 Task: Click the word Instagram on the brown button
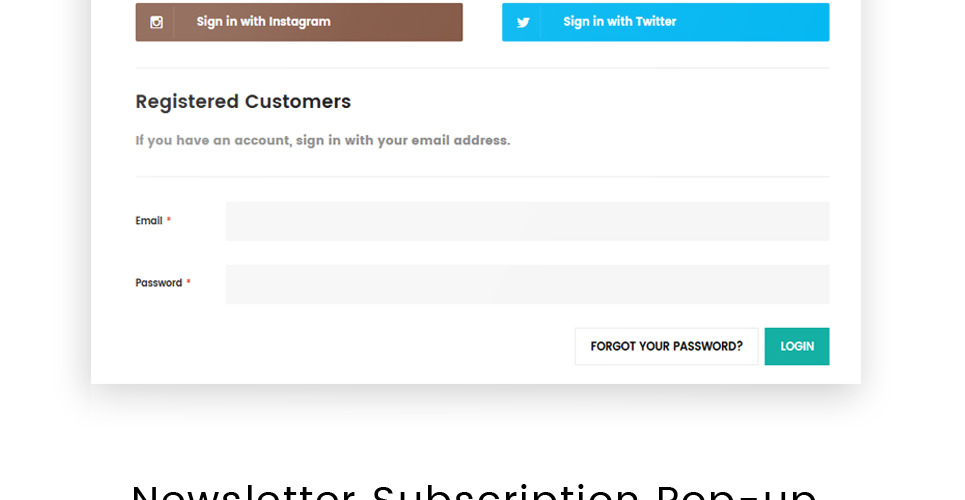[x=300, y=22]
